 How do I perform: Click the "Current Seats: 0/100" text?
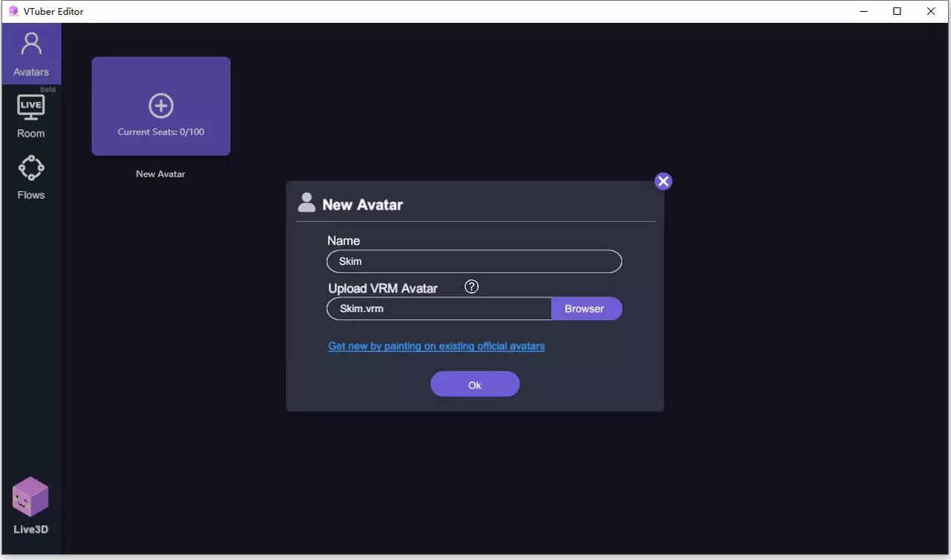point(161,132)
